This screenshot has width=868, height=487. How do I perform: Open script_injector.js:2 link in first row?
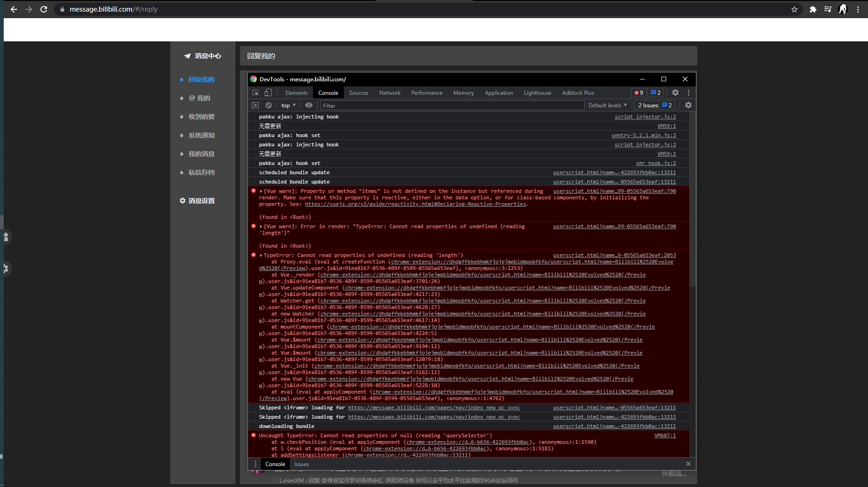(x=645, y=117)
